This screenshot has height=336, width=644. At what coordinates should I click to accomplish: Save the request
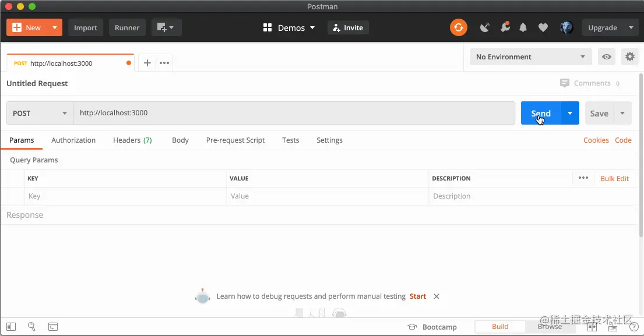[x=599, y=113]
